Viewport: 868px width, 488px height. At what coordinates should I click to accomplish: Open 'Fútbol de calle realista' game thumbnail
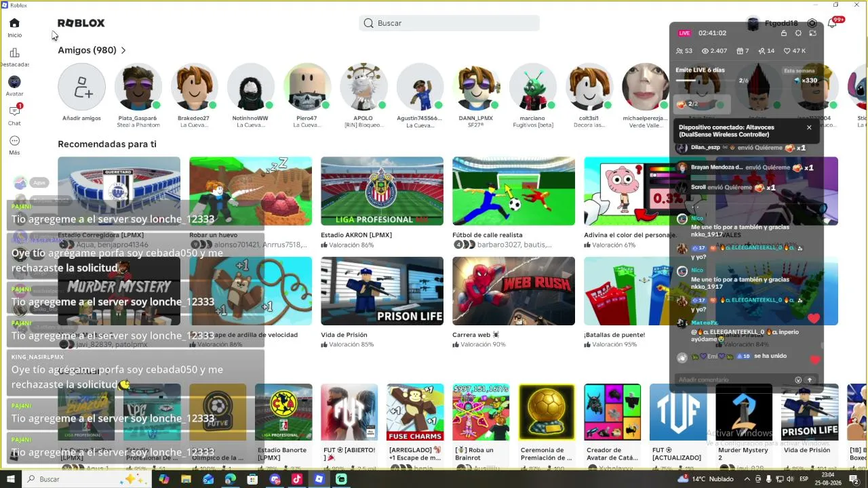coord(513,191)
